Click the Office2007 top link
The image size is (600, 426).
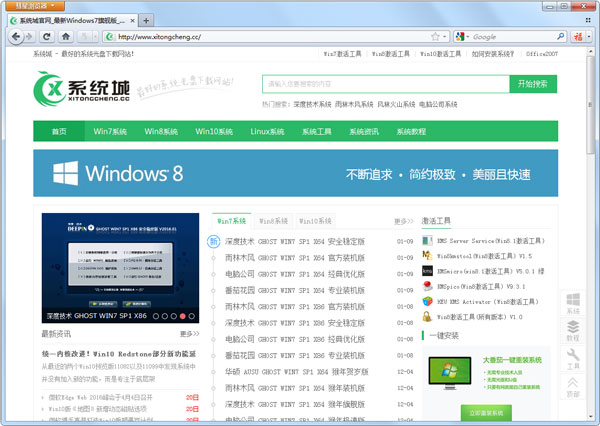542,54
